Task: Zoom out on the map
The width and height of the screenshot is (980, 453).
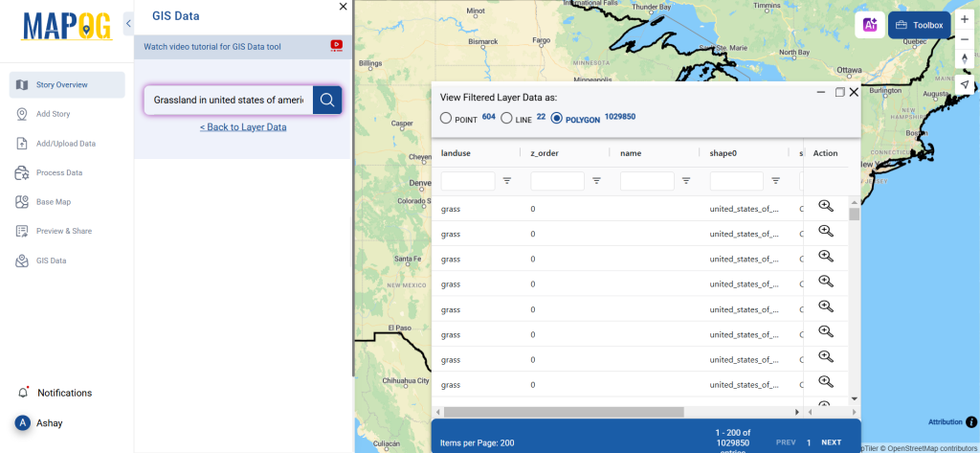Action: [x=965, y=39]
